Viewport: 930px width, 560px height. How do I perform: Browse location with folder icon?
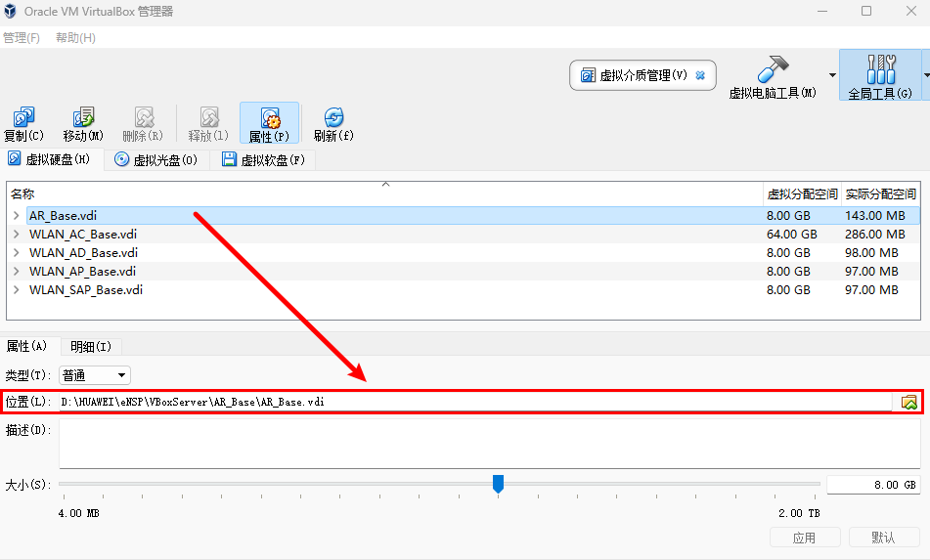coord(908,403)
